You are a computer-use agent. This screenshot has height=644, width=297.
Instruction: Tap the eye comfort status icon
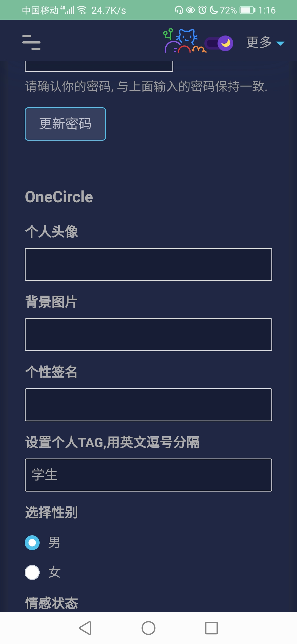click(x=190, y=10)
